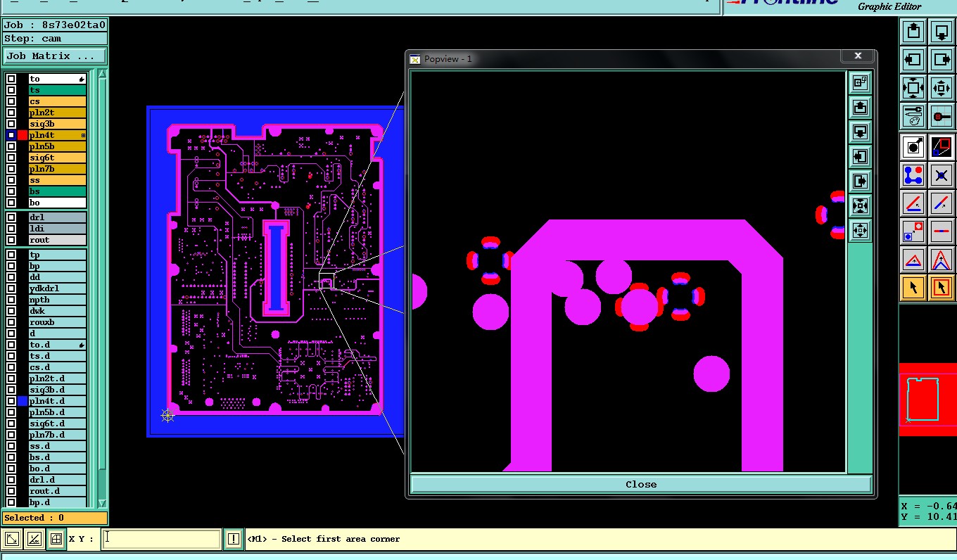Screen dimensions: 957x560
Task: Click blue color swatch of pln4t.d layer
Action: coord(23,401)
